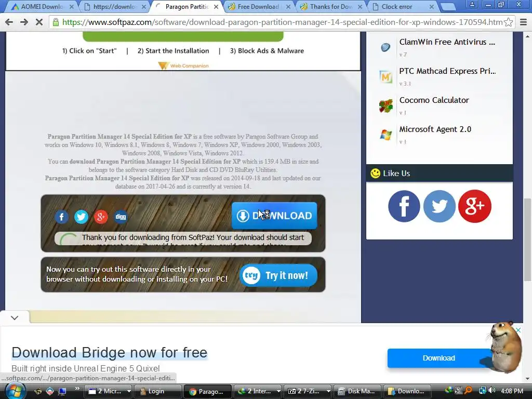Click the blue DOWNLOAD button
The image size is (532, 399).
[274, 216]
